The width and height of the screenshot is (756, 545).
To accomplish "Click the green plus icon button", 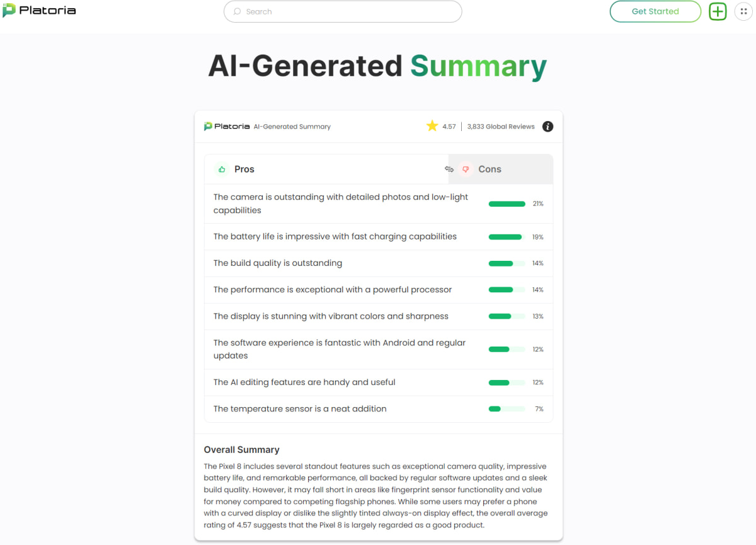I will click(718, 11).
